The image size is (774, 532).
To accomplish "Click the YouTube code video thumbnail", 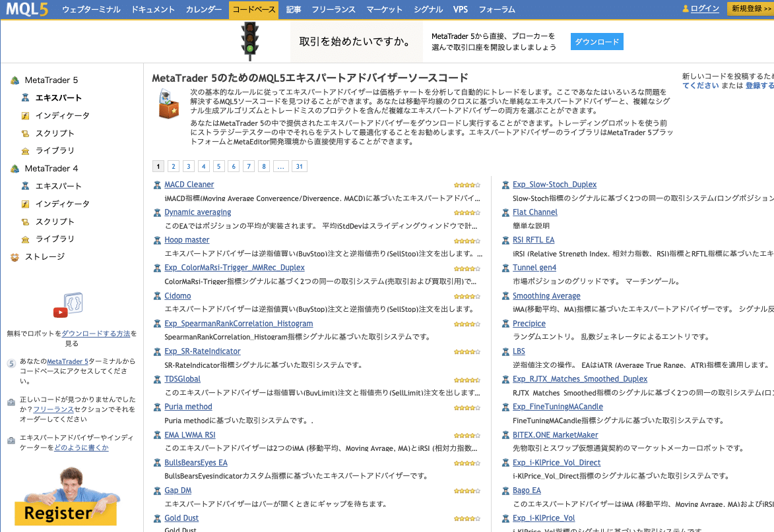I will click(x=68, y=305).
